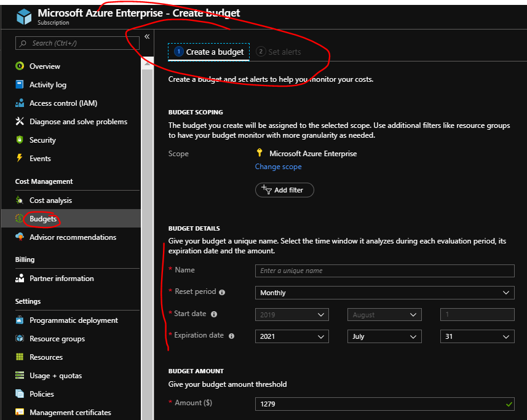Click the search magnifier icon
Image resolution: width=527 pixels, height=420 pixels.
point(23,43)
